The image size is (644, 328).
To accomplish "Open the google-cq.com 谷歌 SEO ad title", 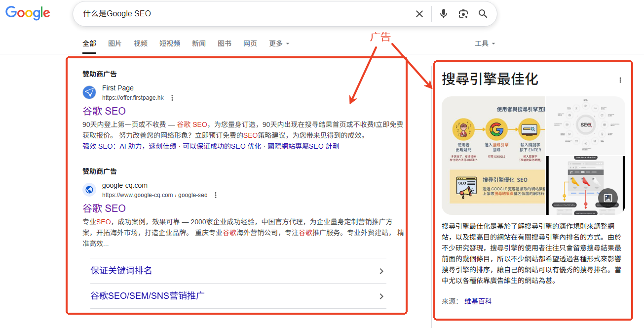I will pyautogui.click(x=104, y=208).
